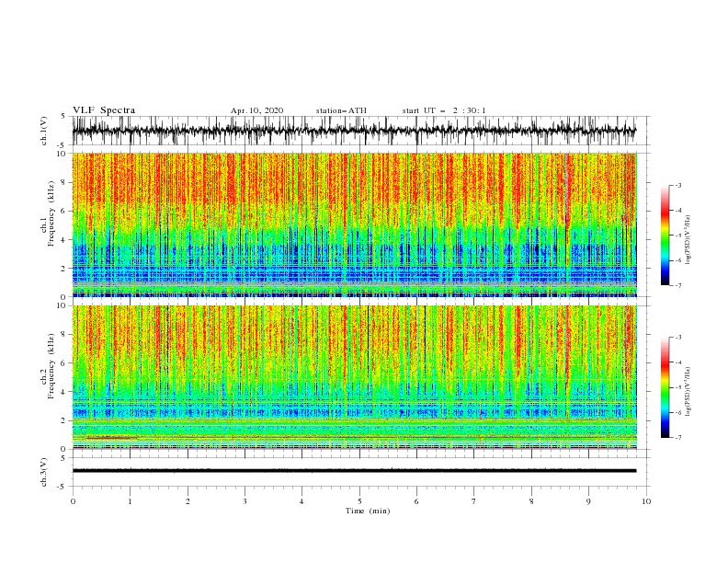
Task: Click the ch.3(V) axis label
Action: (x=44, y=472)
